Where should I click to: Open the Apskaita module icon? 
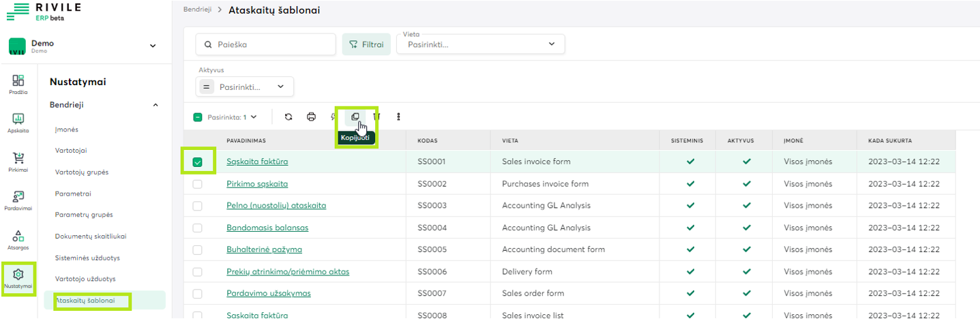pyautogui.click(x=18, y=123)
